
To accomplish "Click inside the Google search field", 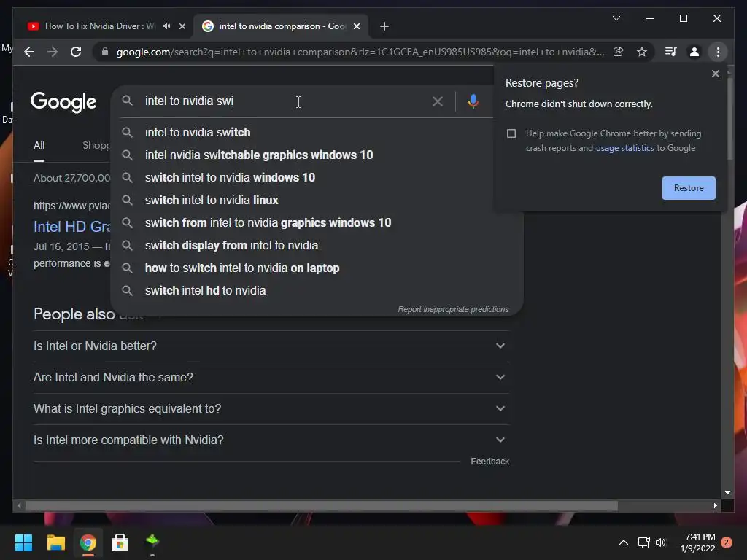I will 285,101.
